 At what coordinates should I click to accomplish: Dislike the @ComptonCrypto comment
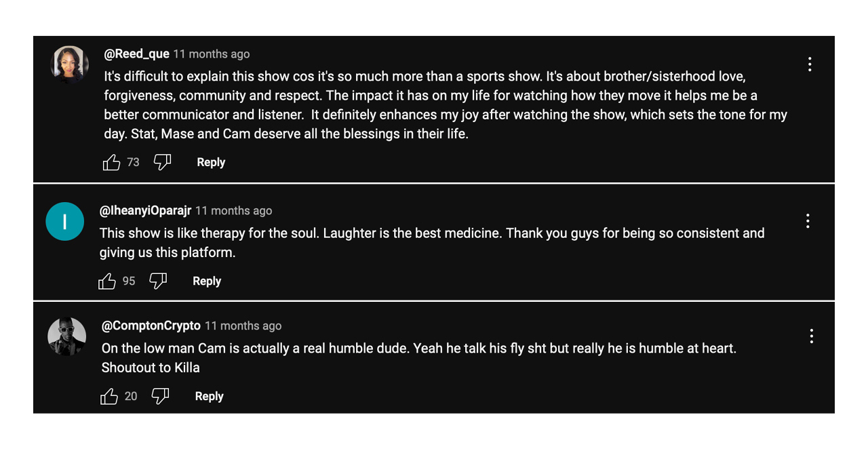(x=160, y=396)
